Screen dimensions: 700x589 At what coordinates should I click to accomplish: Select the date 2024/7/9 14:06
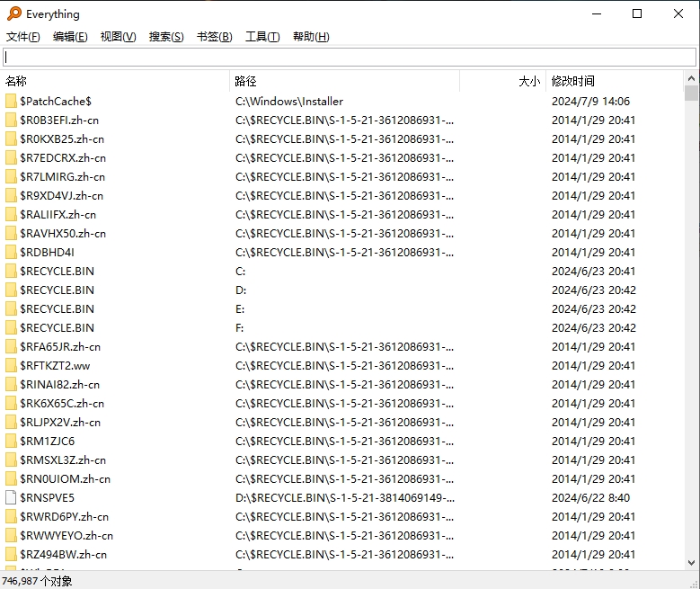(590, 102)
